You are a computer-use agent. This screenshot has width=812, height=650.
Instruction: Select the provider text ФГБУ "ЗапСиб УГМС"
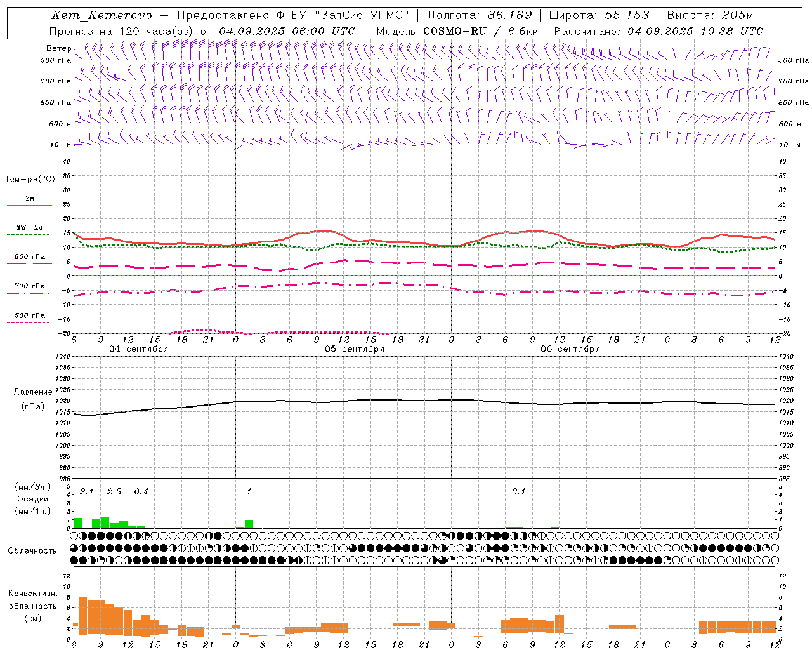click(x=343, y=15)
